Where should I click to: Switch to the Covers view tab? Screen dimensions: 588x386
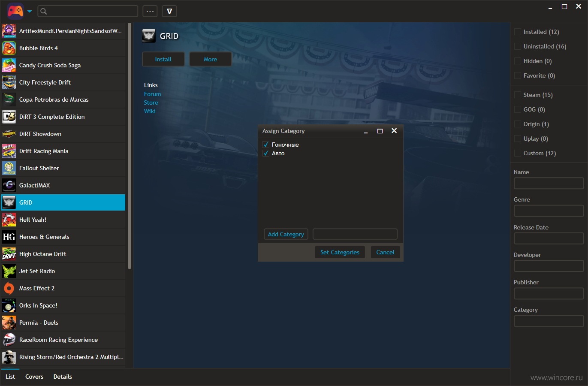tap(34, 377)
